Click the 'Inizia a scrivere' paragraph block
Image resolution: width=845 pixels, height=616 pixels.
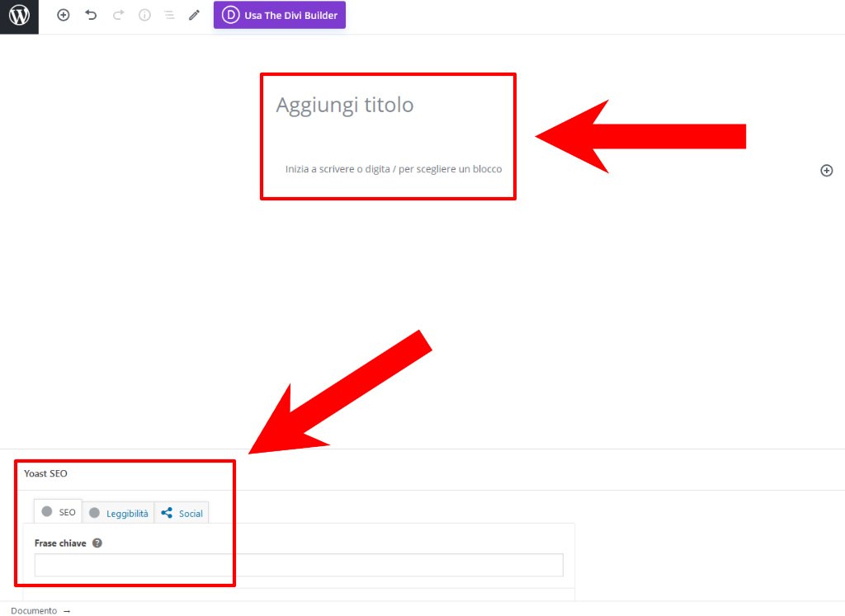(x=393, y=169)
